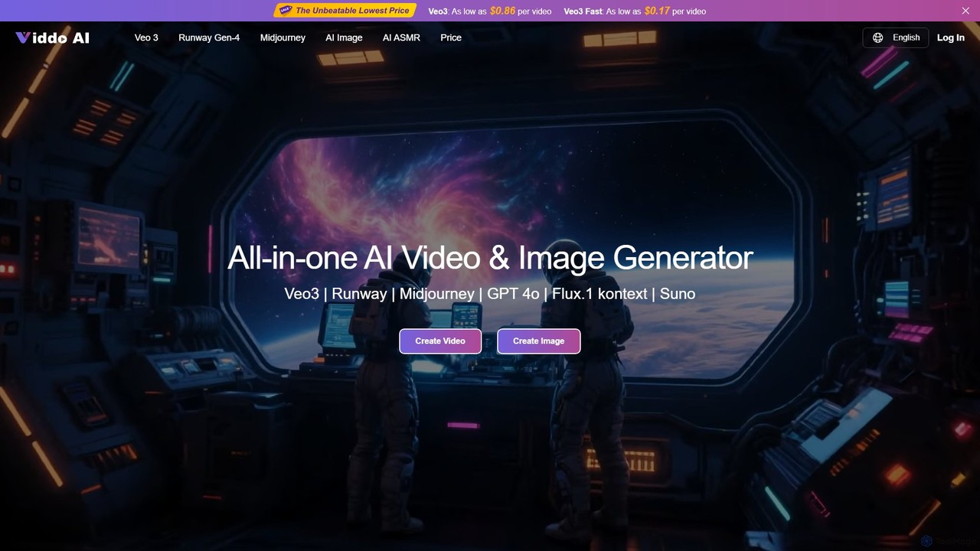
Task: Click the Create Image button
Action: pos(539,341)
